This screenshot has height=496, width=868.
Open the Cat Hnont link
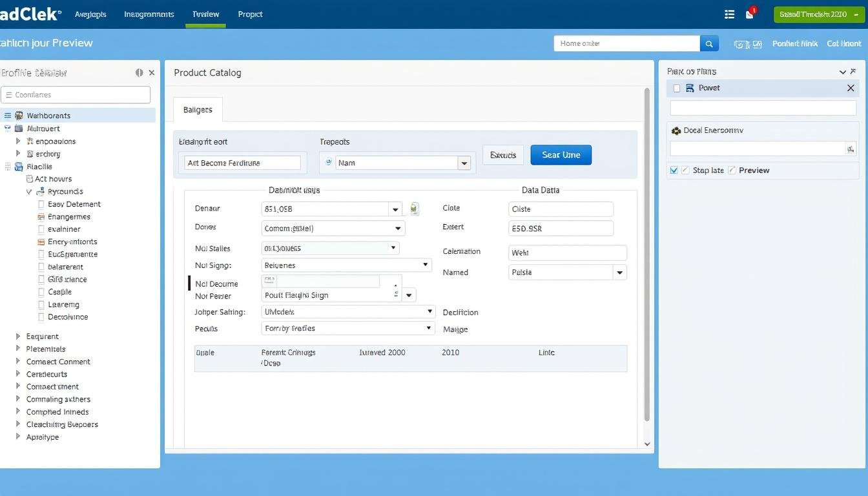click(844, 44)
